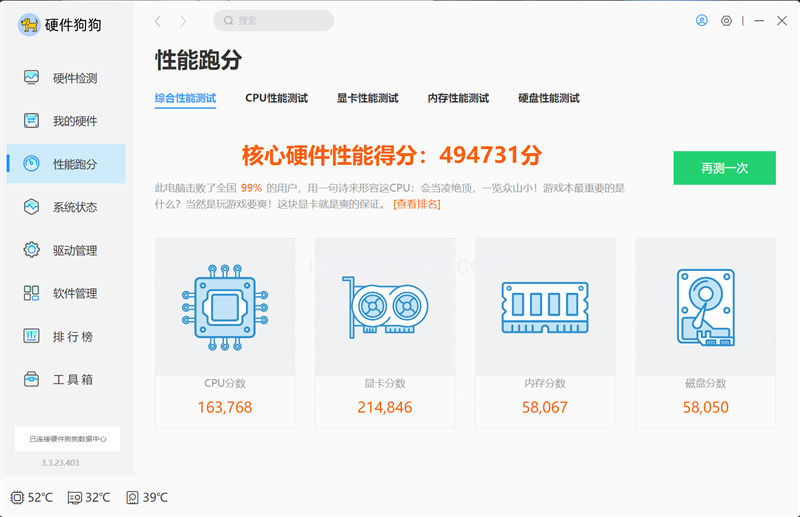800x517 pixels.
Task: Open the settings gear icon in title bar
Action: tap(726, 20)
